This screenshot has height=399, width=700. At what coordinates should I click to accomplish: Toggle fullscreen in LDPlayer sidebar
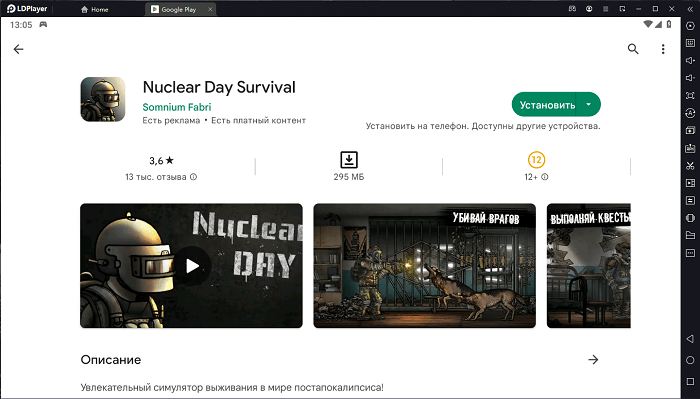click(x=690, y=96)
